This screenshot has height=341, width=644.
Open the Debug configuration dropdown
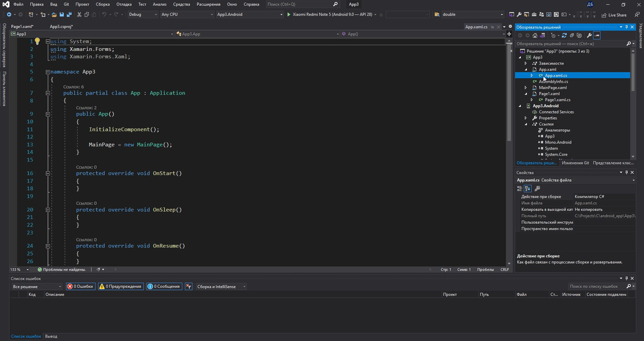143,15
